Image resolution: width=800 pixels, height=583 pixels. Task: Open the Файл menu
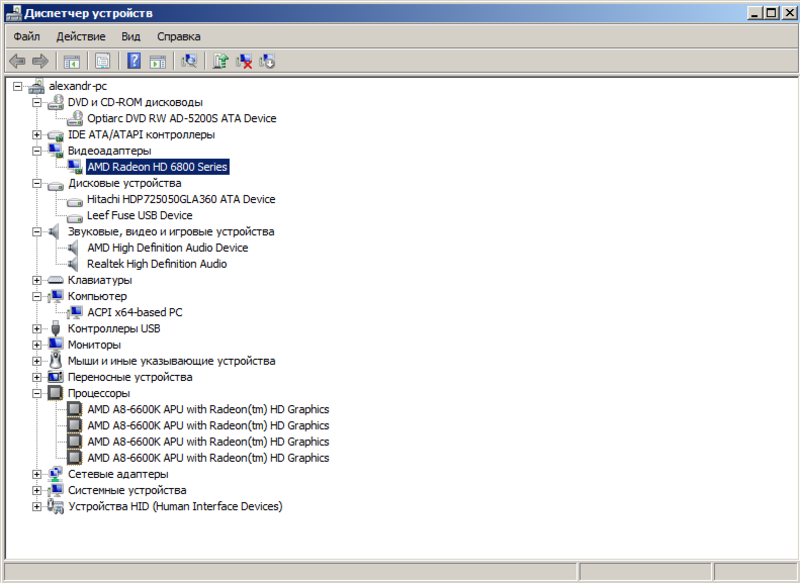click(x=27, y=37)
